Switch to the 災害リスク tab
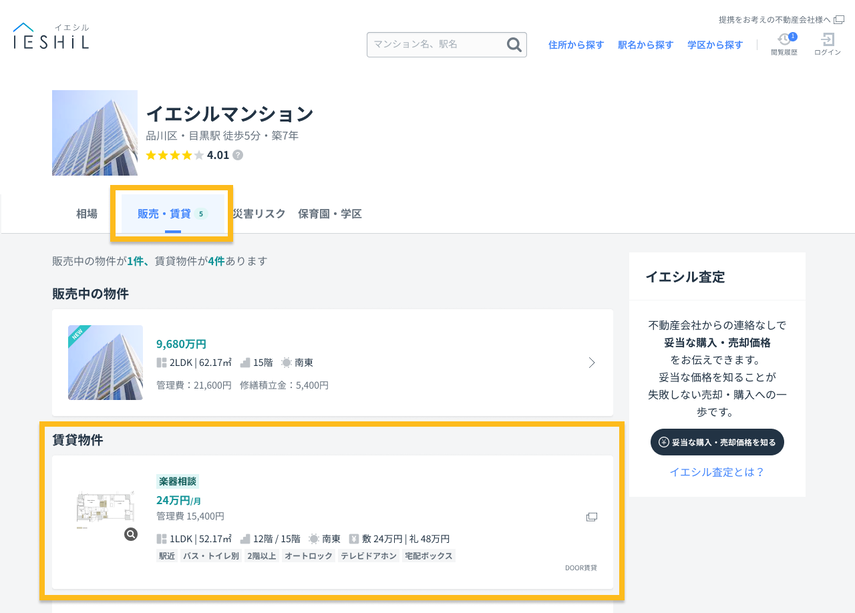The height and width of the screenshot is (613, 855). (259, 214)
